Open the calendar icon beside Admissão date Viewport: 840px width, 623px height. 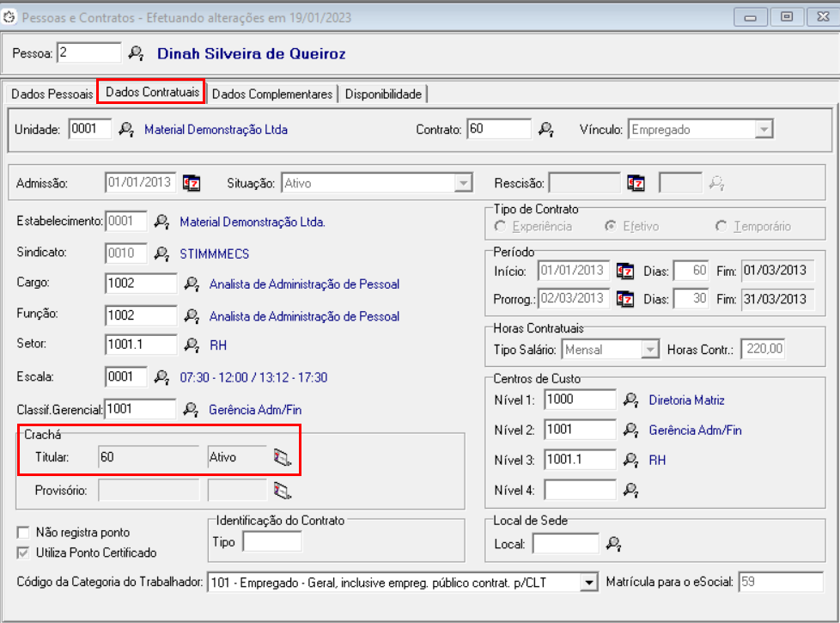point(192,183)
